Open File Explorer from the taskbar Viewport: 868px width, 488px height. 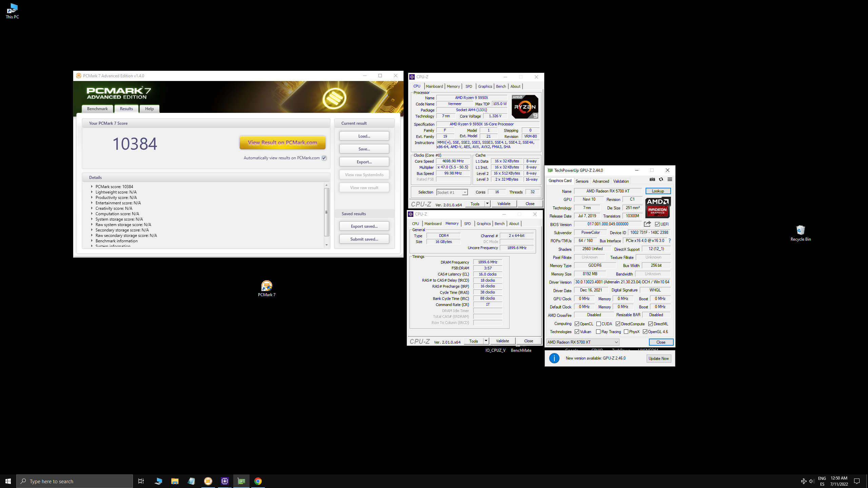(175, 481)
